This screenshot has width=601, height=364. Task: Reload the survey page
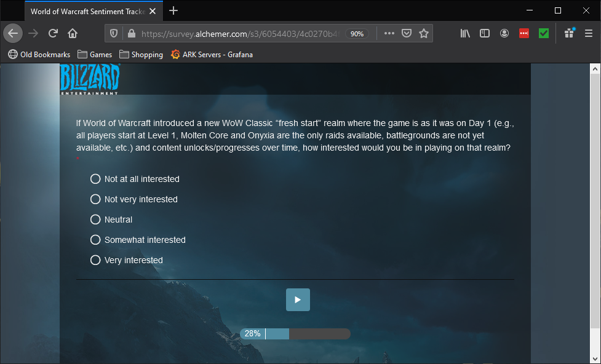(53, 33)
